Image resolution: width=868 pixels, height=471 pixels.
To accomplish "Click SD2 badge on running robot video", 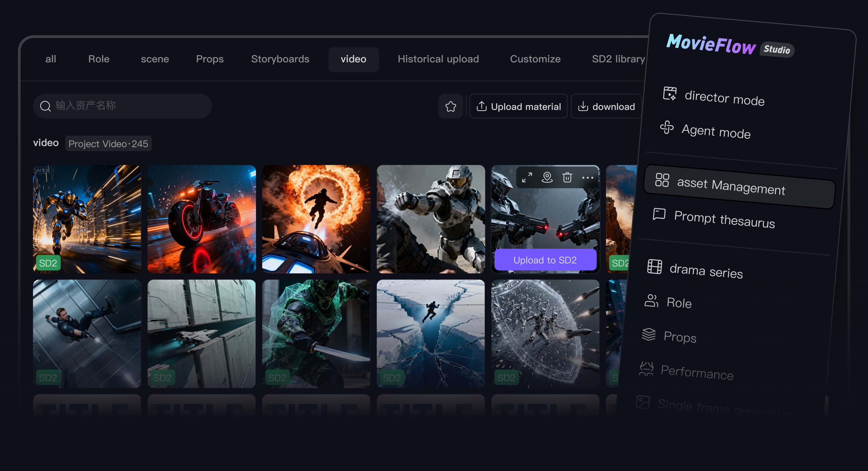I will 48,263.
